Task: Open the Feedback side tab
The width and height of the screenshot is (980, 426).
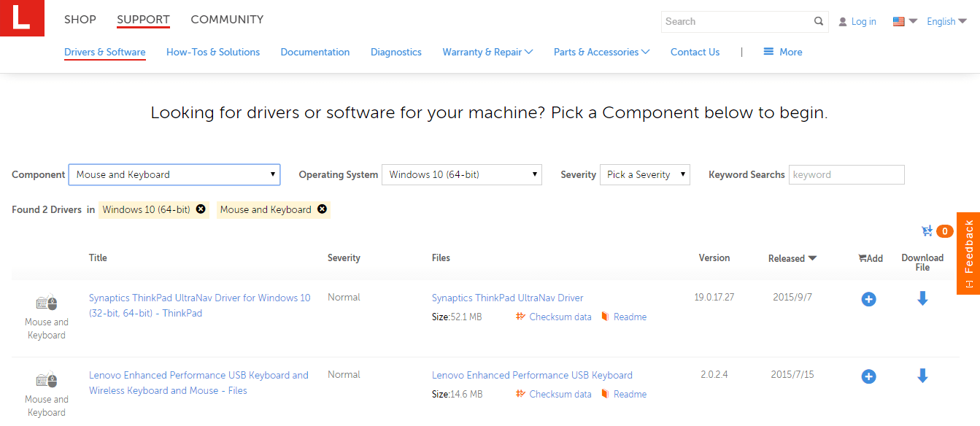Action: click(968, 253)
